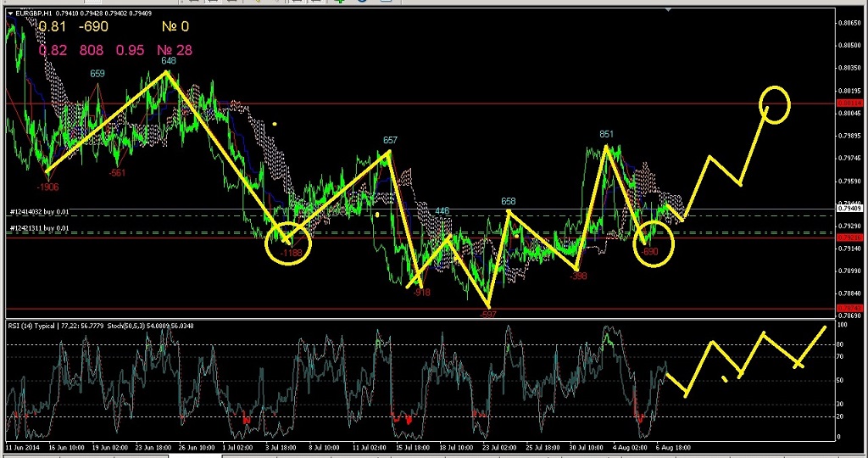
Task: Click 6 Aug 18:00 on the time axis
Action: tap(673, 447)
